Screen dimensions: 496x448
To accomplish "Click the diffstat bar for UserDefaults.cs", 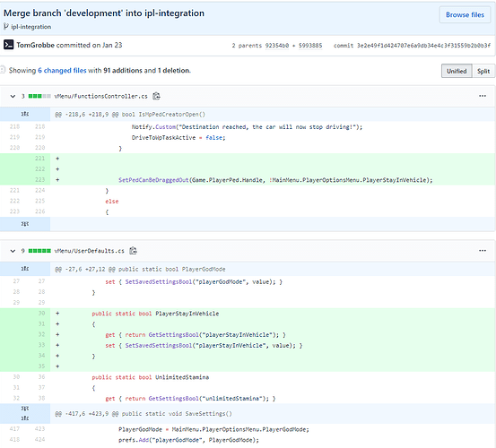I will [x=39, y=251].
